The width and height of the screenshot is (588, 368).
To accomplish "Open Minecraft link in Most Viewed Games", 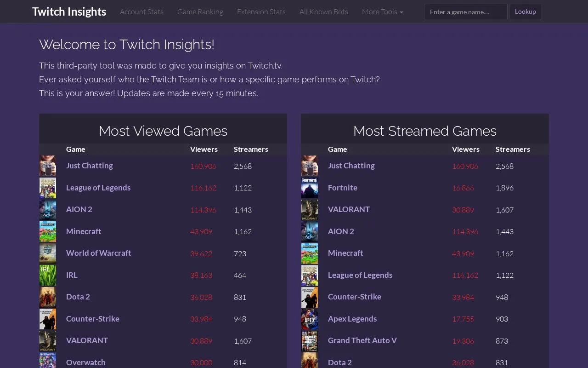I will tap(84, 231).
